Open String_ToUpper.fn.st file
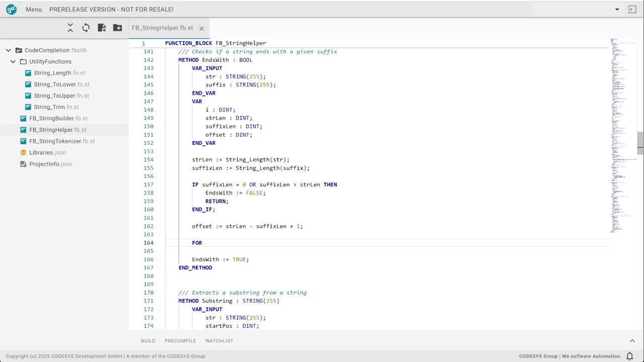Viewport: 644px width, 362px height. pos(61,96)
